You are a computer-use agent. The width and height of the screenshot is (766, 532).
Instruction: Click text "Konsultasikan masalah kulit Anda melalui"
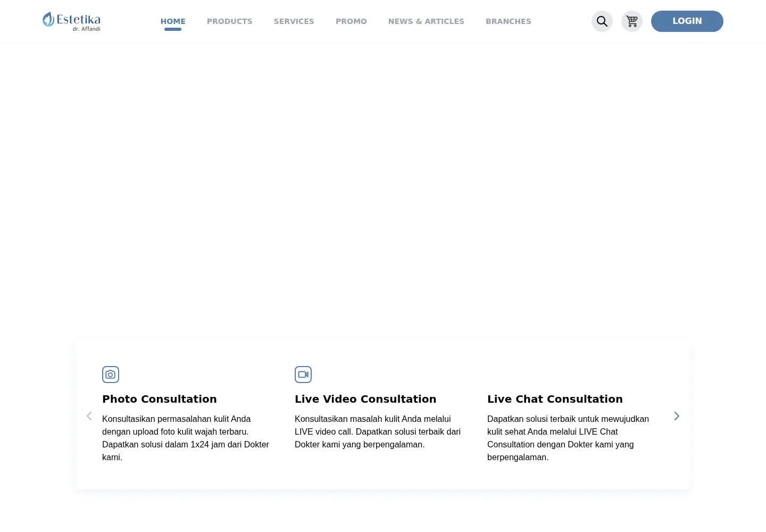click(x=373, y=419)
